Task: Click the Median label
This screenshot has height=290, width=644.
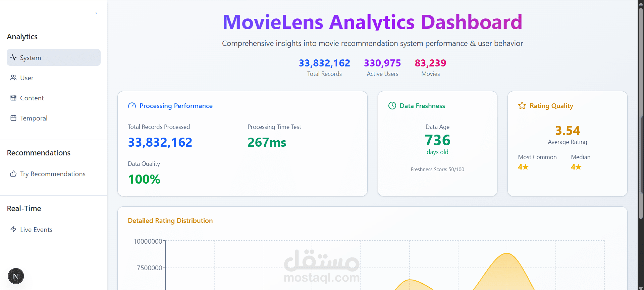Action: pos(581,157)
